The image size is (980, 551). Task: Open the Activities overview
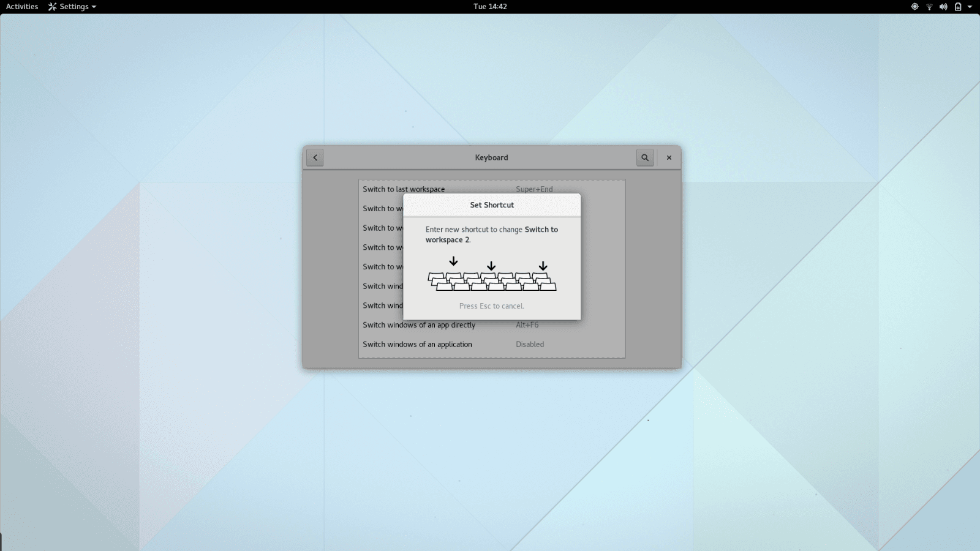point(22,7)
